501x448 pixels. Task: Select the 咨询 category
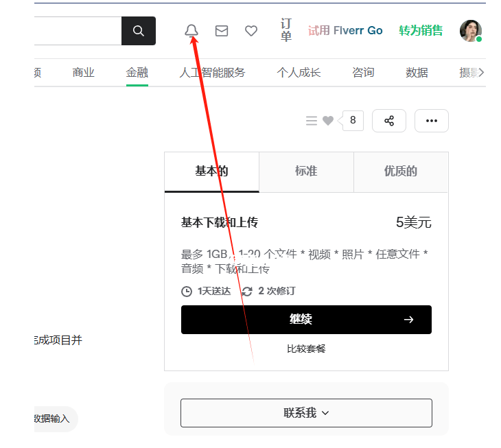click(363, 73)
